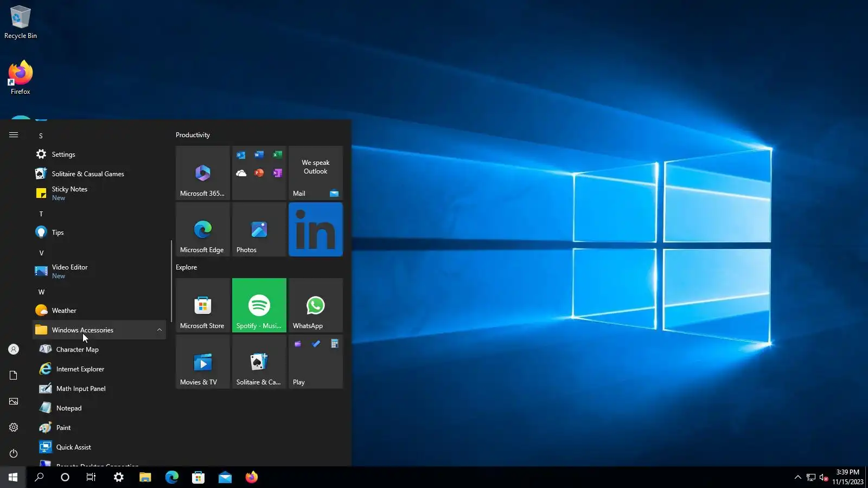The height and width of the screenshot is (488, 868).
Task: Launch Microsoft Edge from taskbar
Action: tap(171, 477)
